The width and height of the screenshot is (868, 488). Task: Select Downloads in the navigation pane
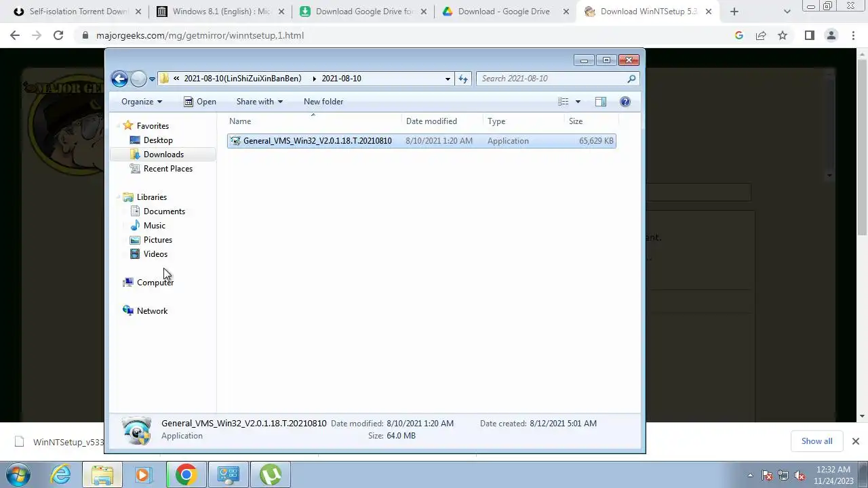click(x=163, y=155)
